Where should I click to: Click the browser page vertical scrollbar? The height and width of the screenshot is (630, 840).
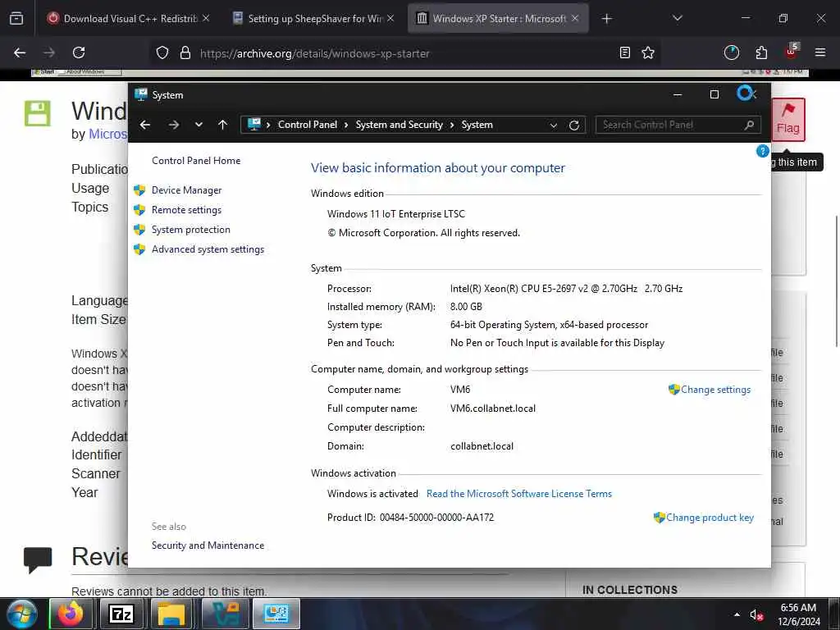pyautogui.click(x=836, y=281)
